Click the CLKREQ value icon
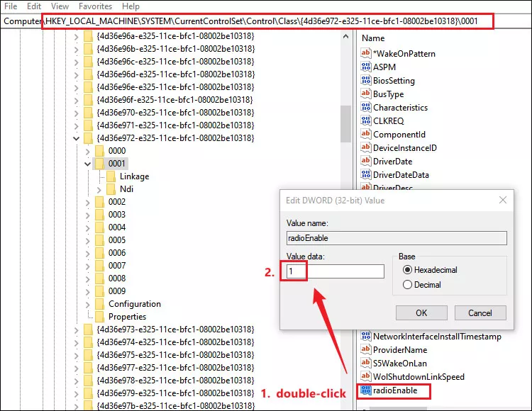This screenshot has height=411, width=532. (366, 120)
